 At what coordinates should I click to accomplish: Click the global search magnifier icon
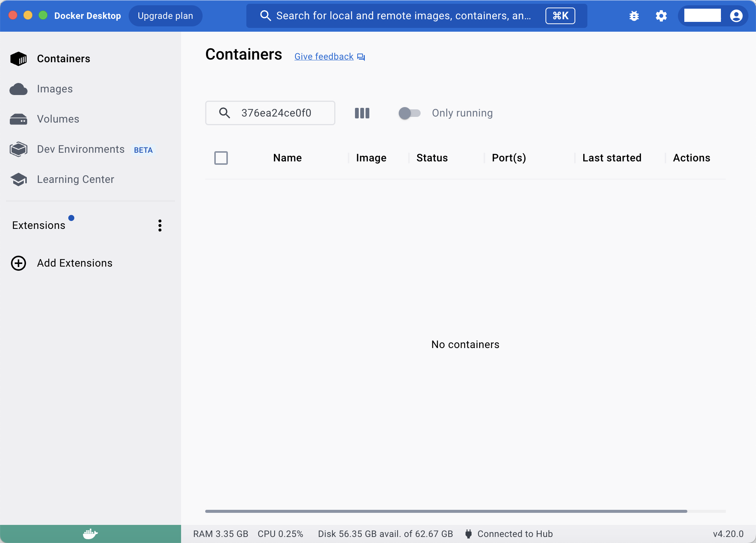click(x=266, y=16)
